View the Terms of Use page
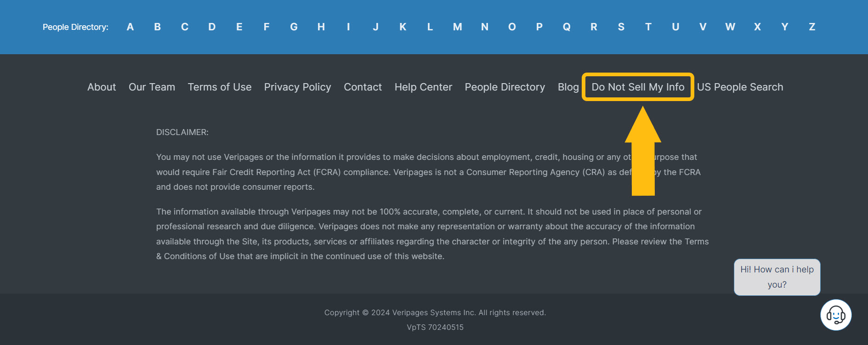This screenshot has width=868, height=345. click(220, 87)
